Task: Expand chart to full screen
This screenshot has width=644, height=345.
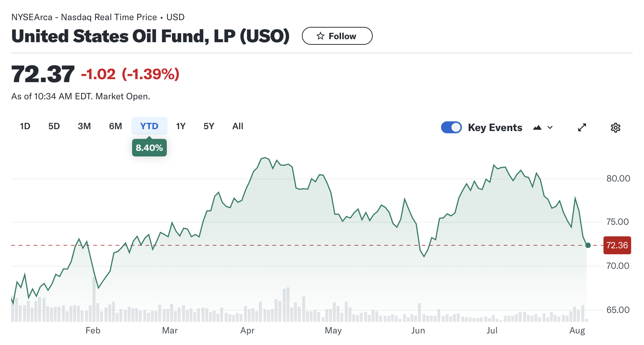Action: click(x=582, y=128)
